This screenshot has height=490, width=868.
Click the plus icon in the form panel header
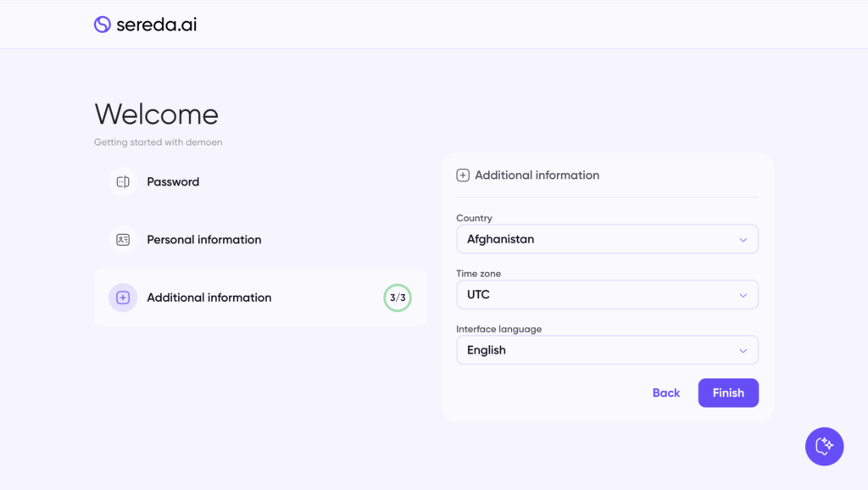coord(463,175)
